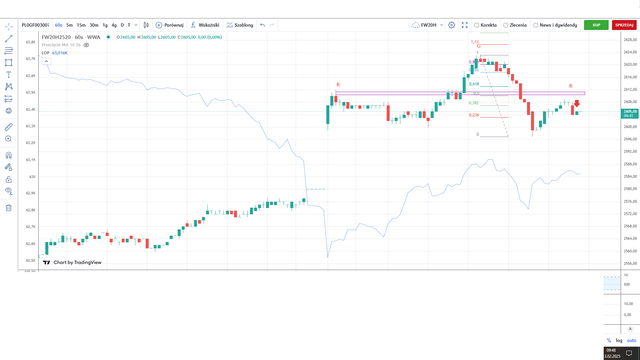The image size is (640, 360).
Task: Click the Porównaj compare button
Action: (x=170, y=25)
